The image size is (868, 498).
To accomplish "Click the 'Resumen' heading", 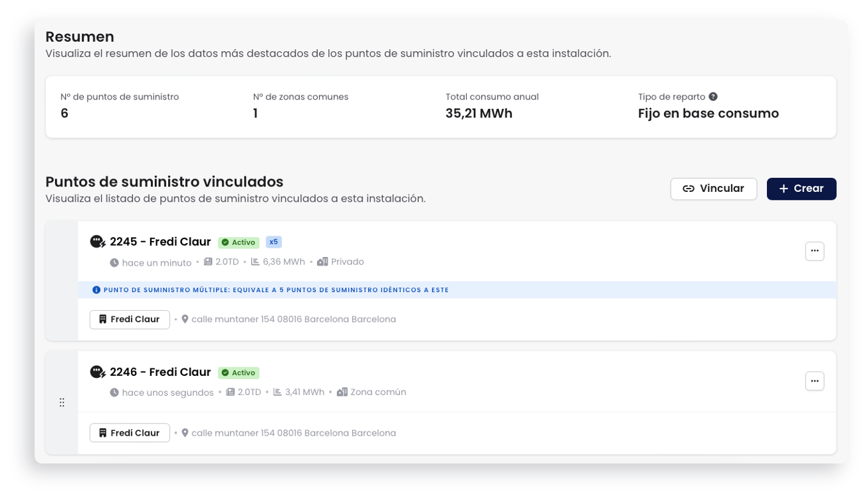I will tap(80, 37).
